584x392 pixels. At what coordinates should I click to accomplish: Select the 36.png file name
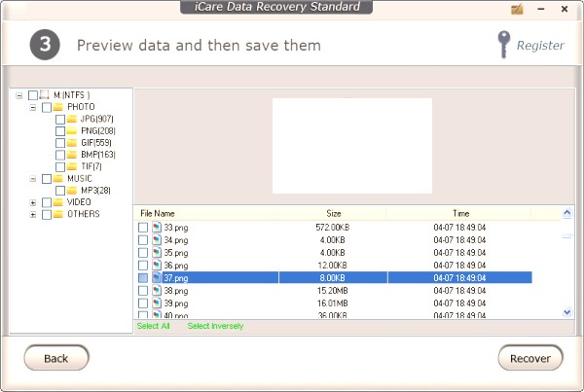coord(176,266)
